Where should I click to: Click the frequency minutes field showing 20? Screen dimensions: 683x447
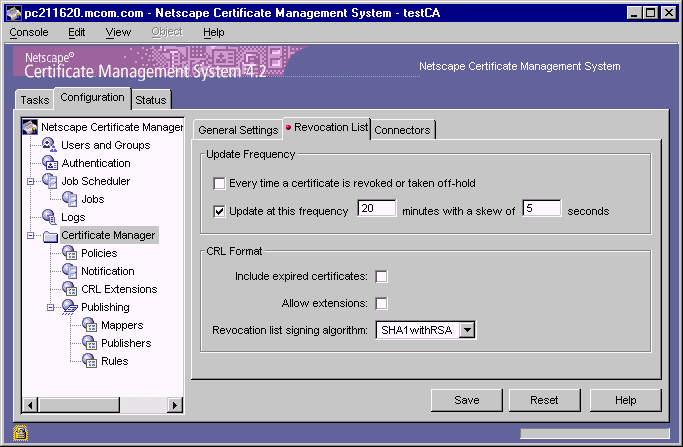(377, 208)
